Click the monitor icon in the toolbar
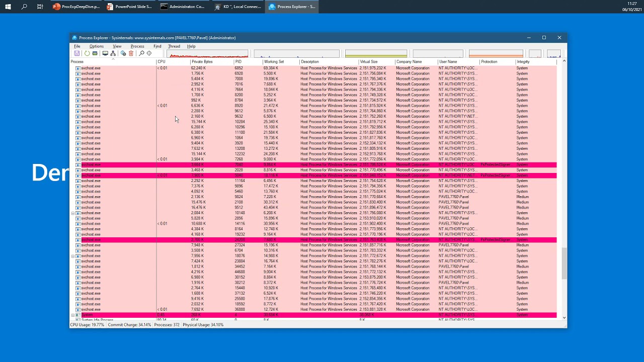644x362 pixels. [x=105, y=53]
